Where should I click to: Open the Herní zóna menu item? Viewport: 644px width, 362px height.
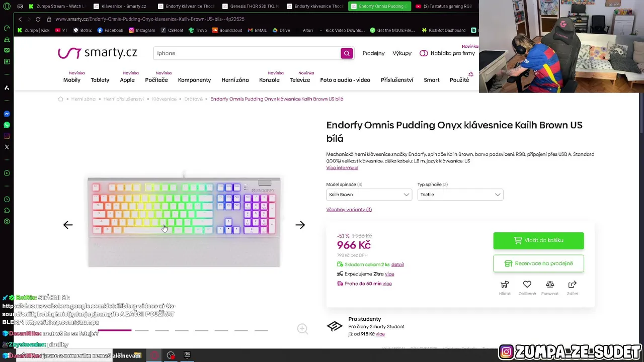click(x=235, y=80)
